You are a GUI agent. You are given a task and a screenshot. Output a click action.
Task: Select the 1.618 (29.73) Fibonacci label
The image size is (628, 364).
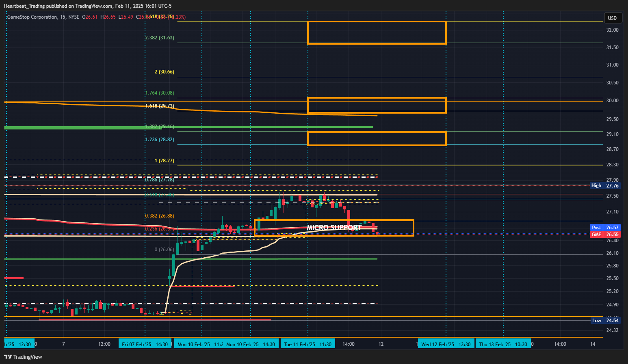point(160,106)
